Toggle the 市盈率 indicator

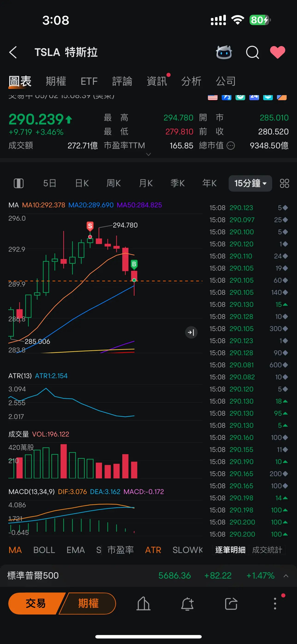point(120,550)
